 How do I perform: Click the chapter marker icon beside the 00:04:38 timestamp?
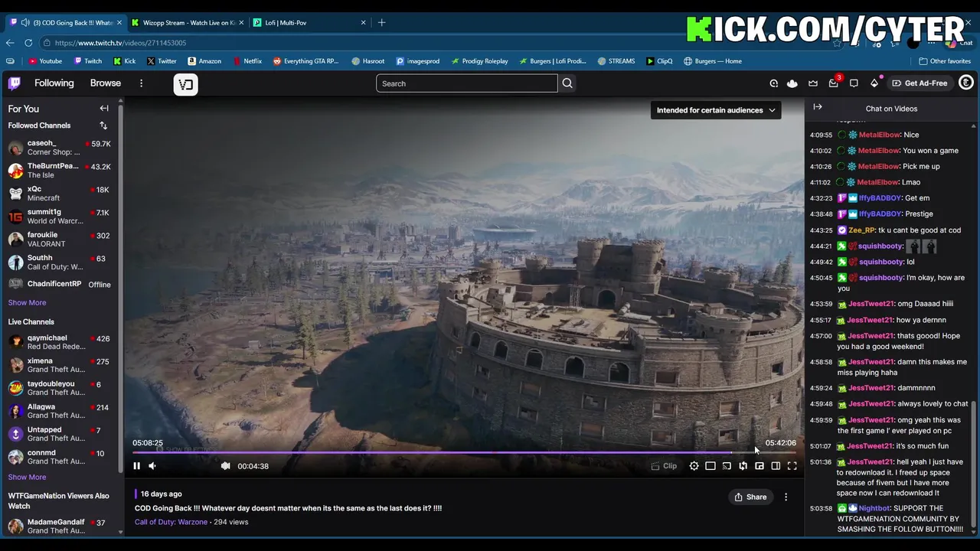tap(225, 466)
